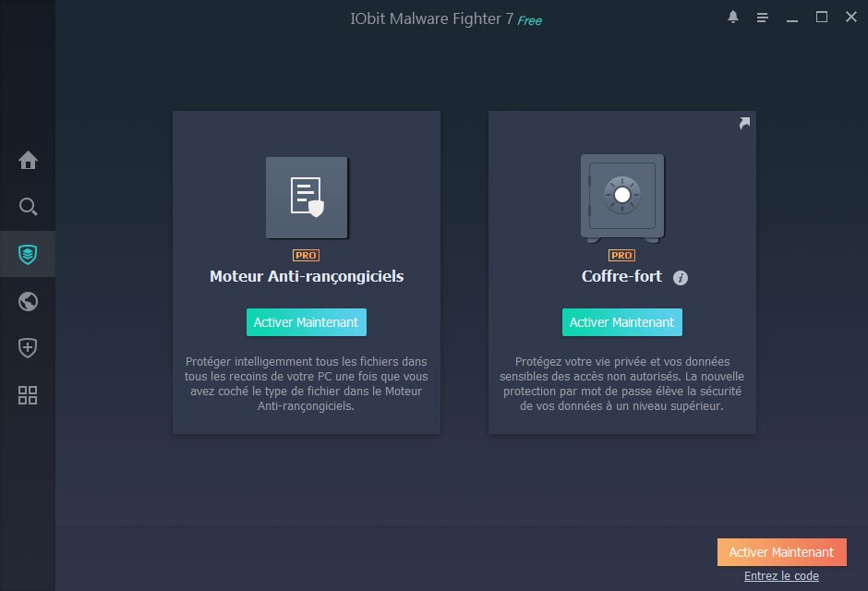The height and width of the screenshot is (591, 868).
Task: Close IObit Malware Fighter window
Action: tap(851, 18)
